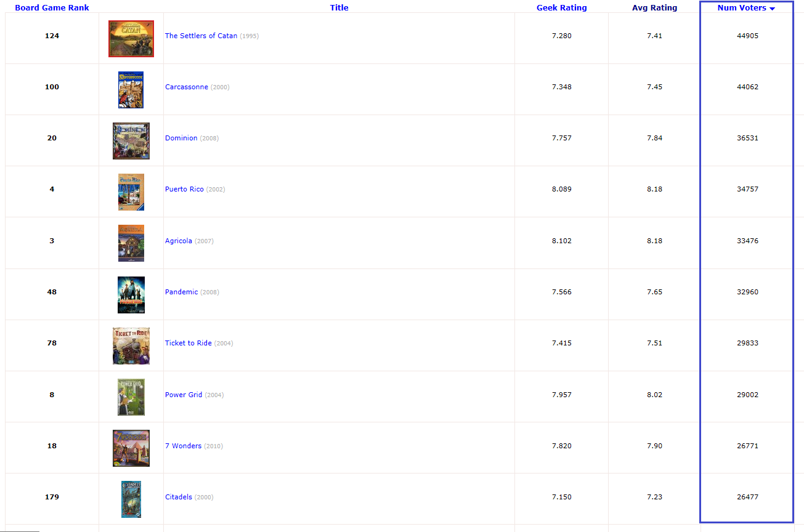Viewport: 804px width, 532px height.
Task: Select rank 78 in Ticket to Ride row
Action: (52, 343)
